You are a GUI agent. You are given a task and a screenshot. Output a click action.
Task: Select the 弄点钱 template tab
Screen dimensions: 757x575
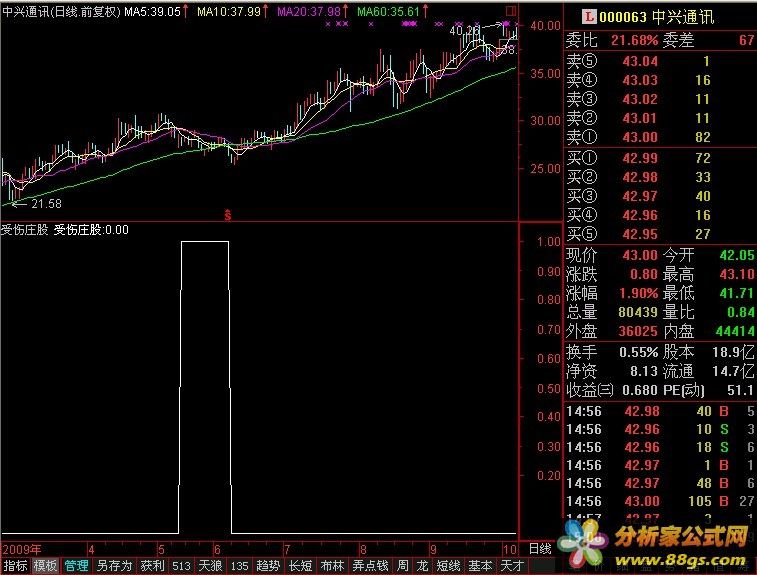point(370,565)
